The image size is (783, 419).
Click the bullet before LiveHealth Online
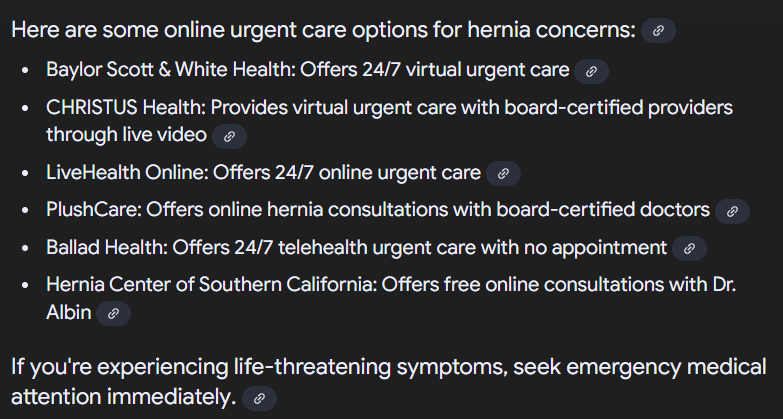coord(26,173)
